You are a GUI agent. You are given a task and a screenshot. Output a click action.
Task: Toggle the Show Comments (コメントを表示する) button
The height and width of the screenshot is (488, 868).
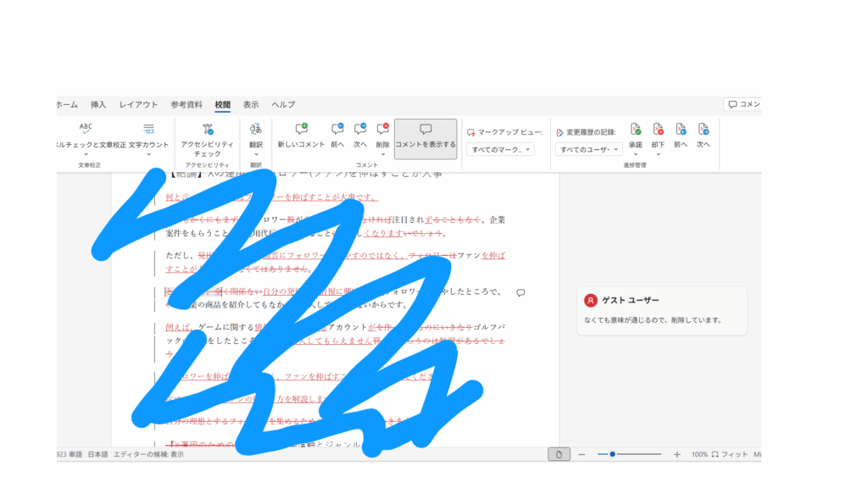(x=426, y=137)
